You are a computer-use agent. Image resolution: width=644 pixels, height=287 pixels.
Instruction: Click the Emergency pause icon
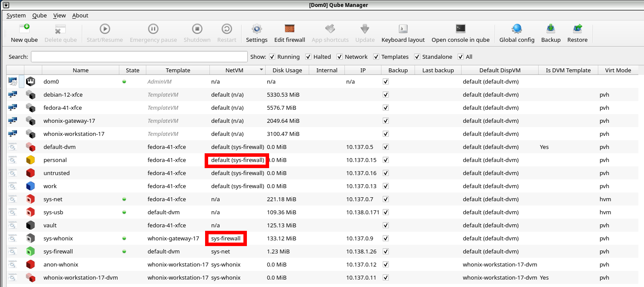(153, 29)
